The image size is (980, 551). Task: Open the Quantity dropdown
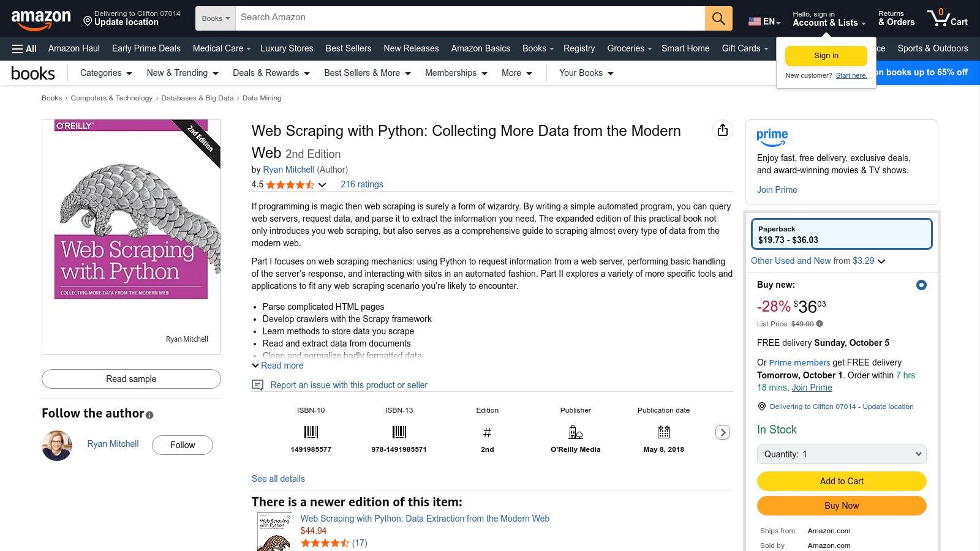pyautogui.click(x=842, y=454)
